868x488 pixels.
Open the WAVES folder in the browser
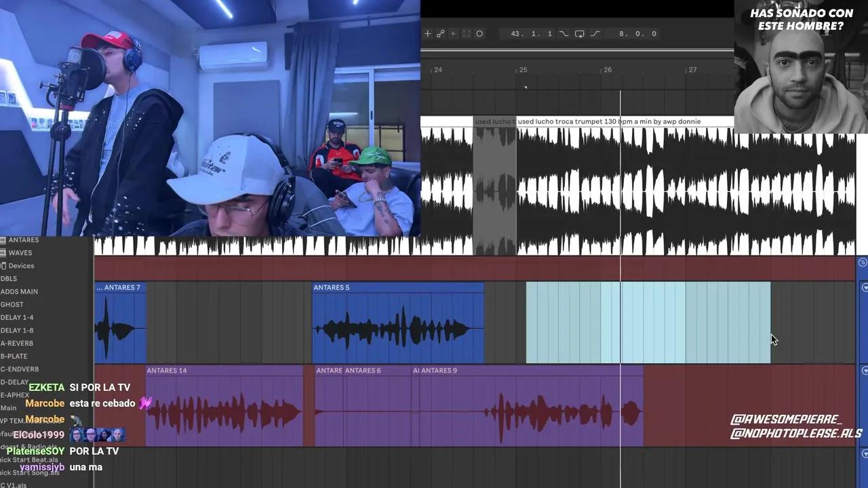(20, 253)
